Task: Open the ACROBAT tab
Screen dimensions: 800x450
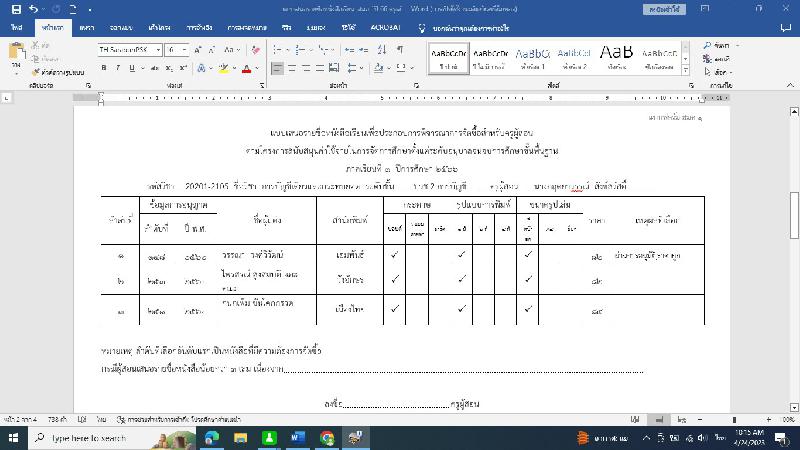Action: click(x=385, y=28)
